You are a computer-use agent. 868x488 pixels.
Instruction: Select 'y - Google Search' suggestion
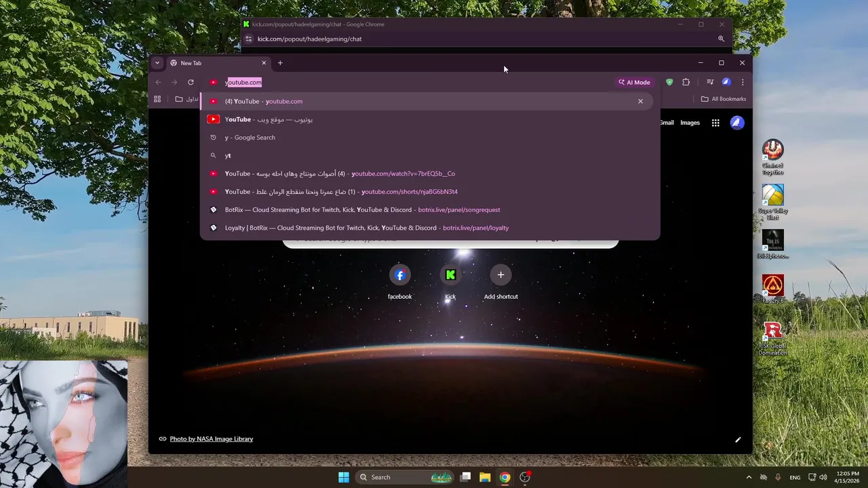tap(430, 138)
